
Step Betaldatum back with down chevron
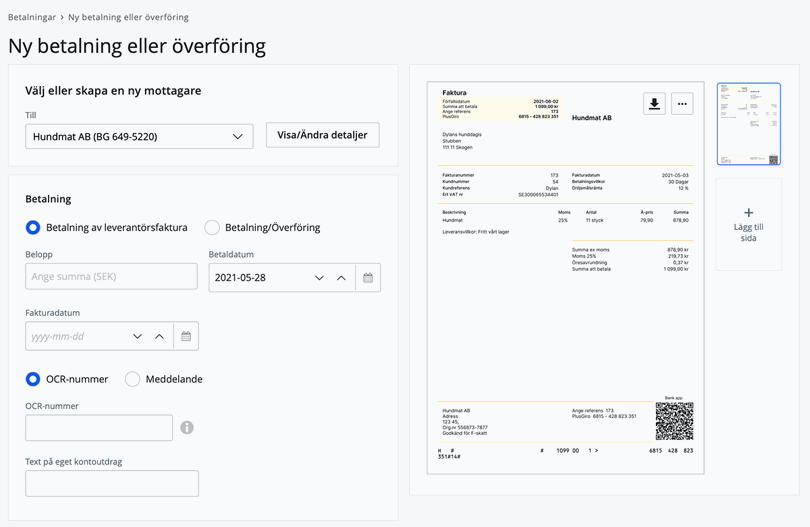(x=319, y=278)
